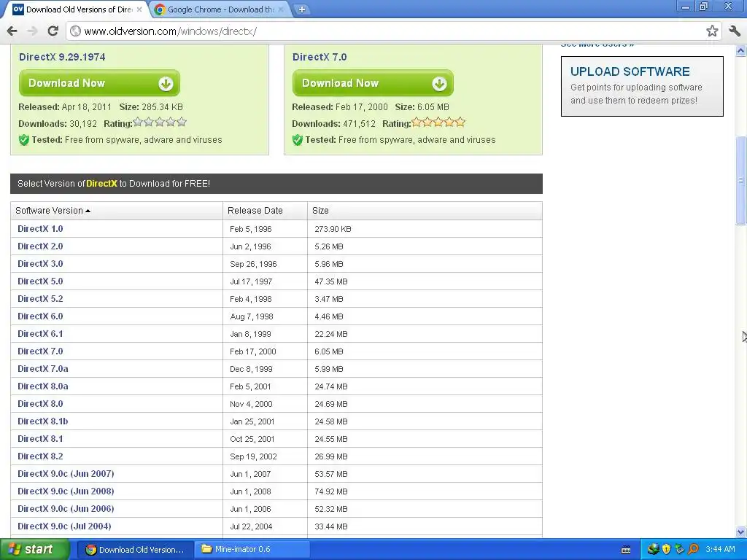Open the DirectX 9.0c (Jun 2008) link
Image resolution: width=747 pixels, height=560 pixels.
tap(66, 491)
